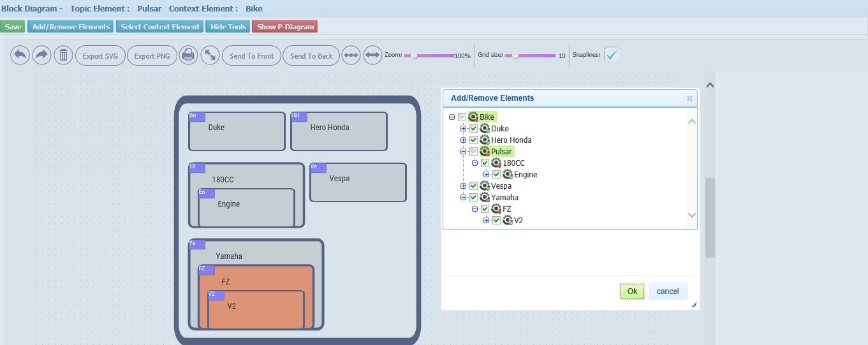Click the redo arrow icon
The image size is (868, 345).
(x=41, y=55)
